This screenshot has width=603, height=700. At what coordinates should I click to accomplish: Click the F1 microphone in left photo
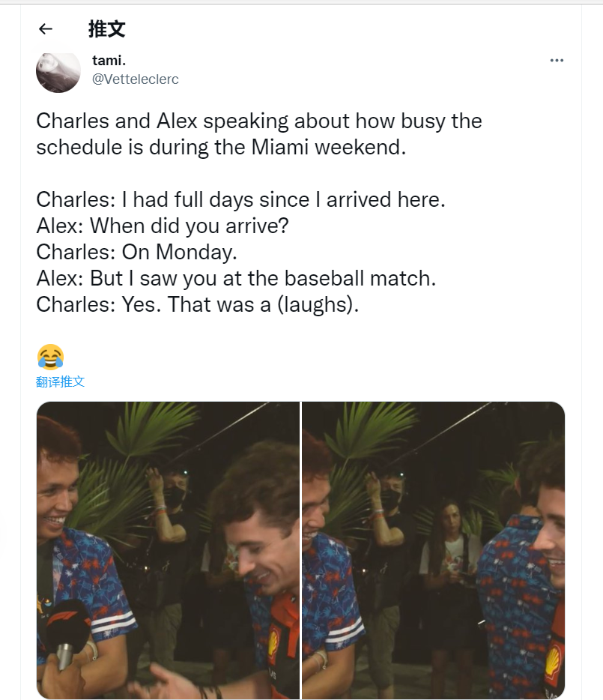(x=65, y=626)
